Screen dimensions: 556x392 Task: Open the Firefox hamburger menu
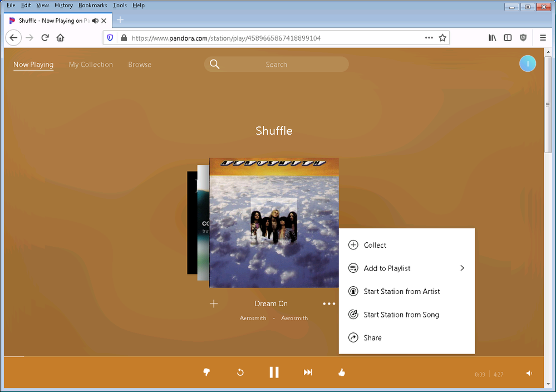pos(543,38)
